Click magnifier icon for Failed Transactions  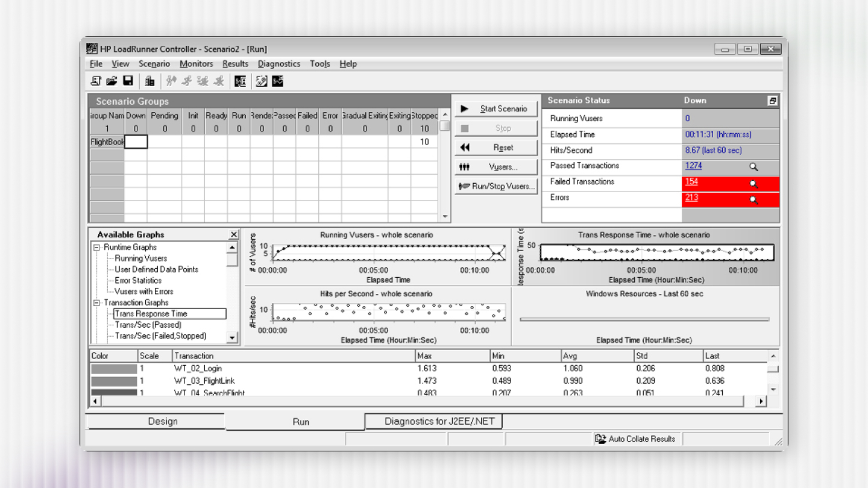click(x=753, y=184)
